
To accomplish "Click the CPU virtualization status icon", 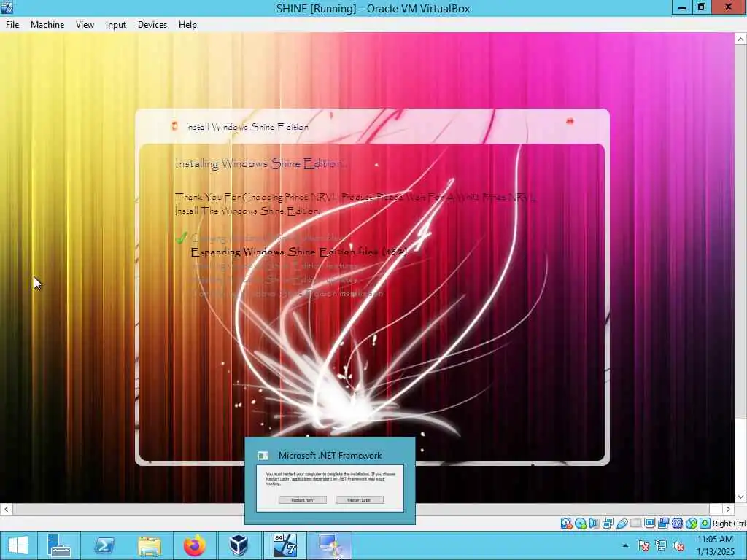I will coord(677,524).
